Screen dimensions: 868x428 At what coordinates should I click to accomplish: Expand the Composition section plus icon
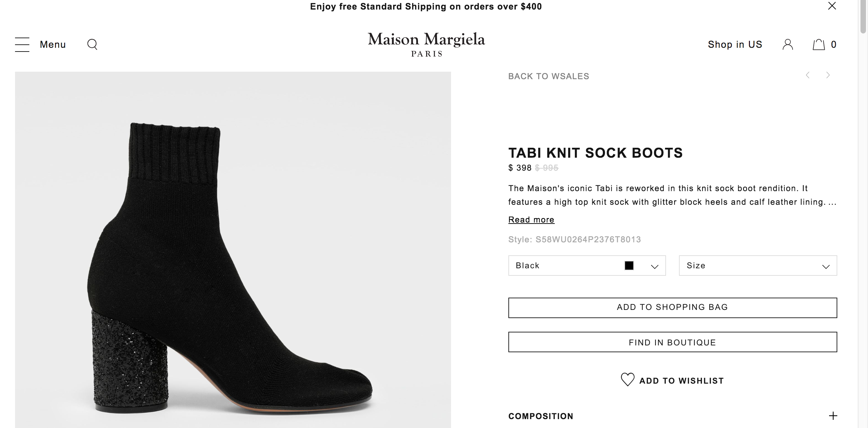coord(833,416)
